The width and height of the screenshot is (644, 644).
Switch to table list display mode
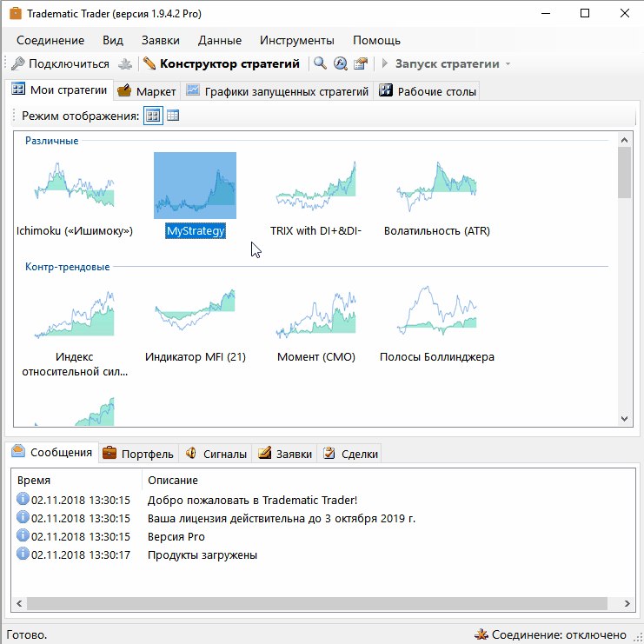(173, 116)
